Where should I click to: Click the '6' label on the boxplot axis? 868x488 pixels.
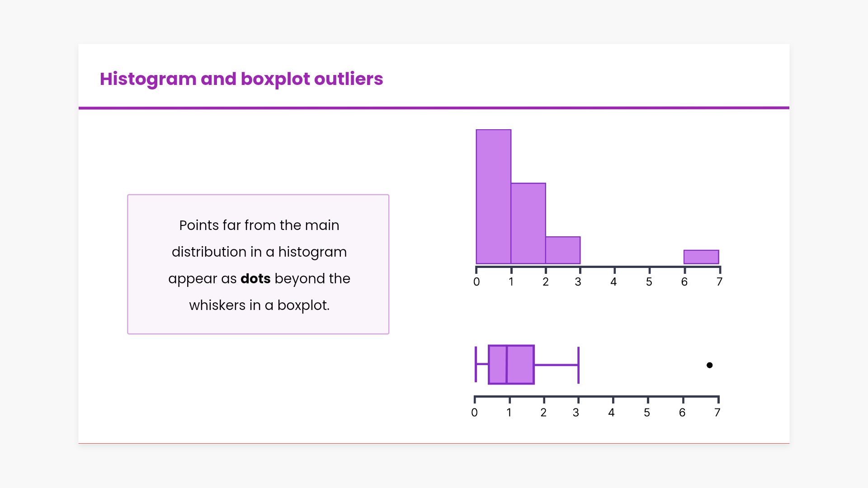pos(682,413)
